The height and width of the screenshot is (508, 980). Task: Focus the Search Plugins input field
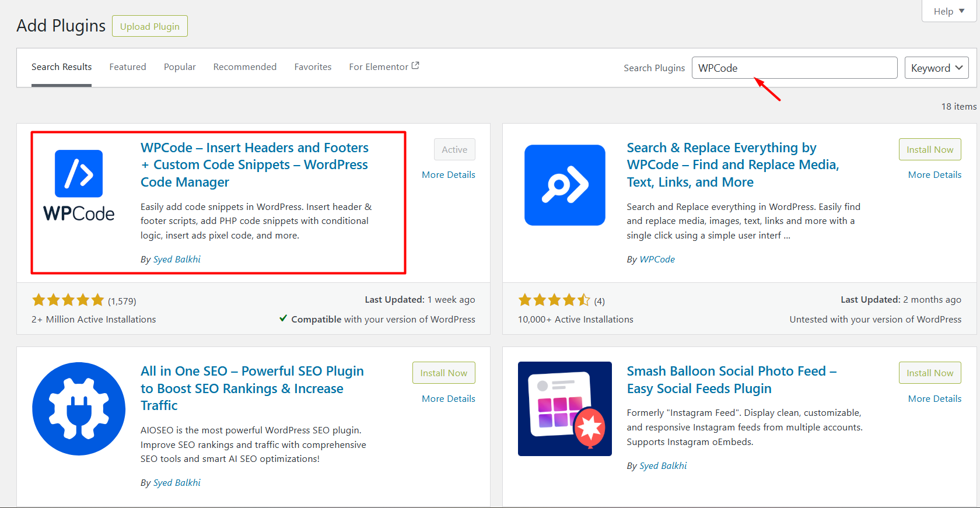794,68
